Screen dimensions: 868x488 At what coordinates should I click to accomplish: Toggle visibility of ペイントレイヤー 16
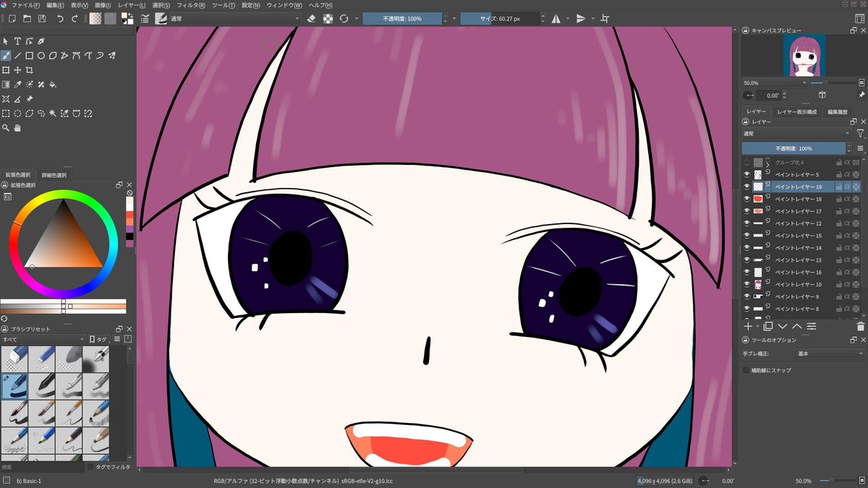pyautogui.click(x=747, y=272)
